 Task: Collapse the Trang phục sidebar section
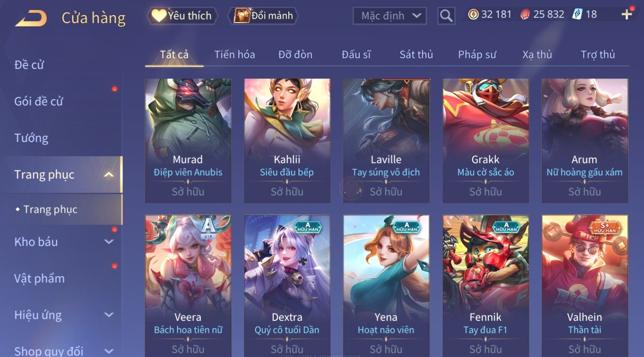tap(109, 175)
